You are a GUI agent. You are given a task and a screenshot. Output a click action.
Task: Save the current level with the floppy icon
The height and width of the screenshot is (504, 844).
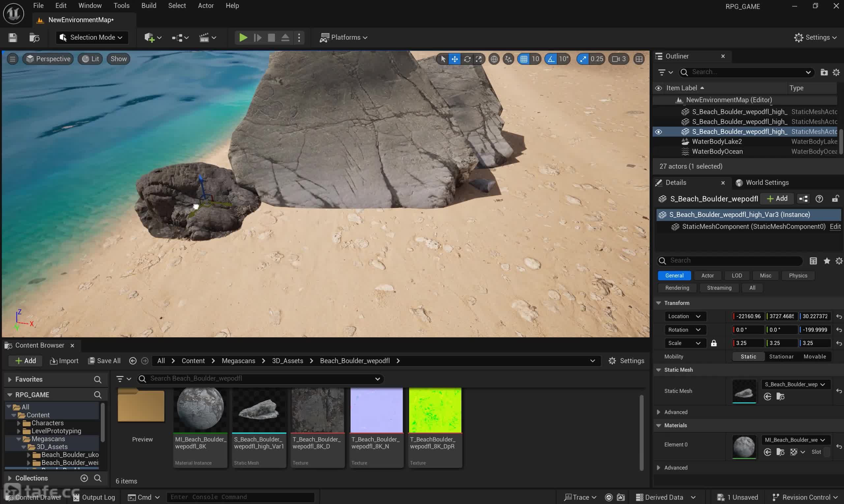coord(13,37)
